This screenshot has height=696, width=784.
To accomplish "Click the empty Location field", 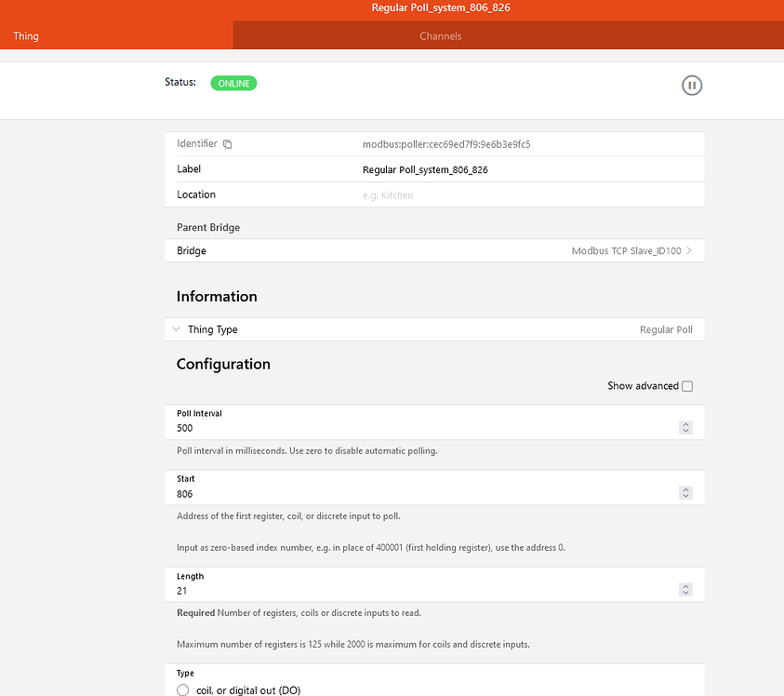I will [419, 194].
